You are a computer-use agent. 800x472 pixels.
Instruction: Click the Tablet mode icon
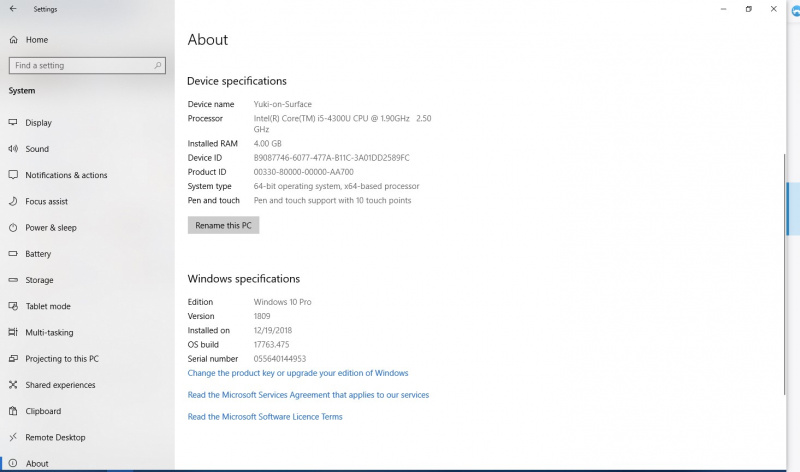click(13, 306)
